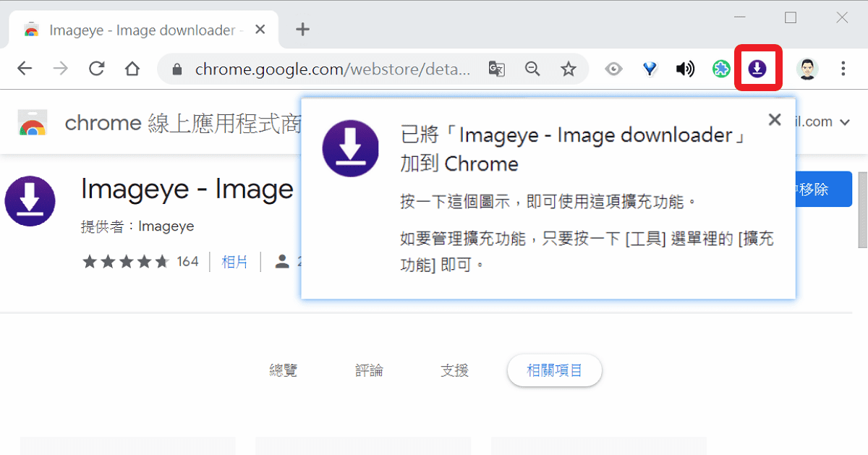The image size is (868, 455).
Task: Click the padlock site info icon
Action: coord(176,69)
